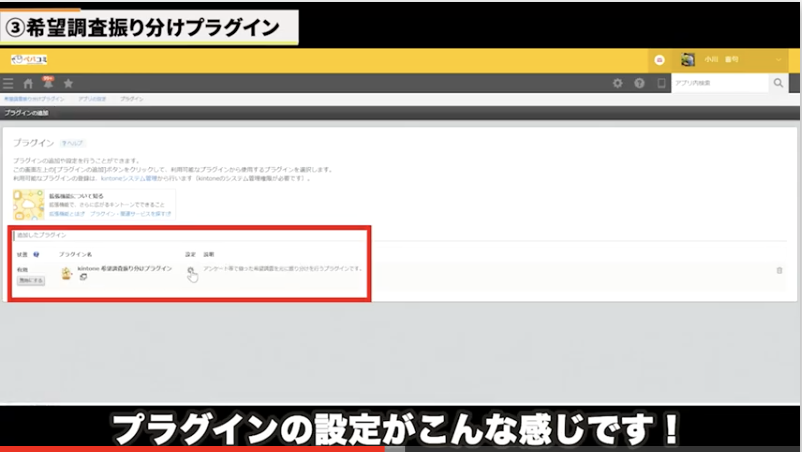The height and width of the screenshot is (452, 802).
Task: Click the search magnifier button
Action: (778, 84)
